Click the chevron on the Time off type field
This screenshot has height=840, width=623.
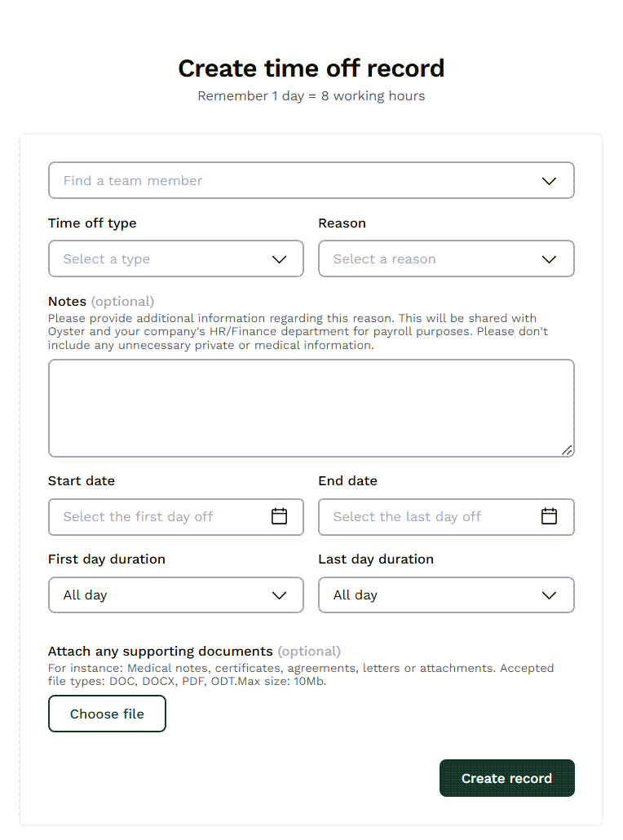[279, 259]
